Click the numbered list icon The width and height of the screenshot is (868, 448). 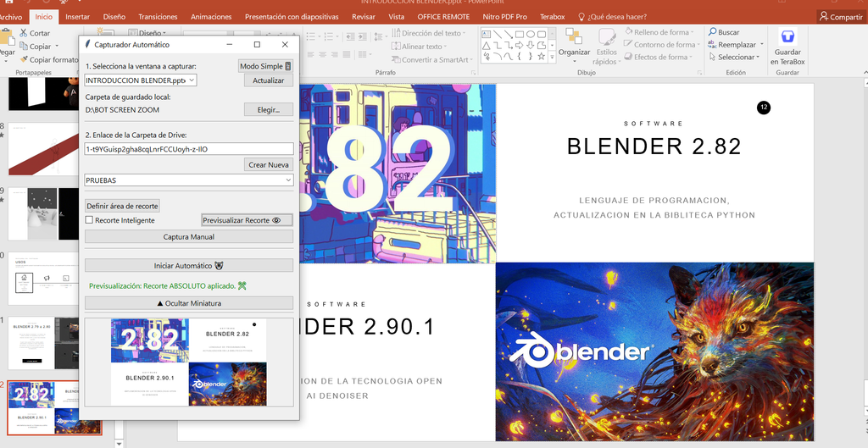pyautogui.click(x=329, y=36)
